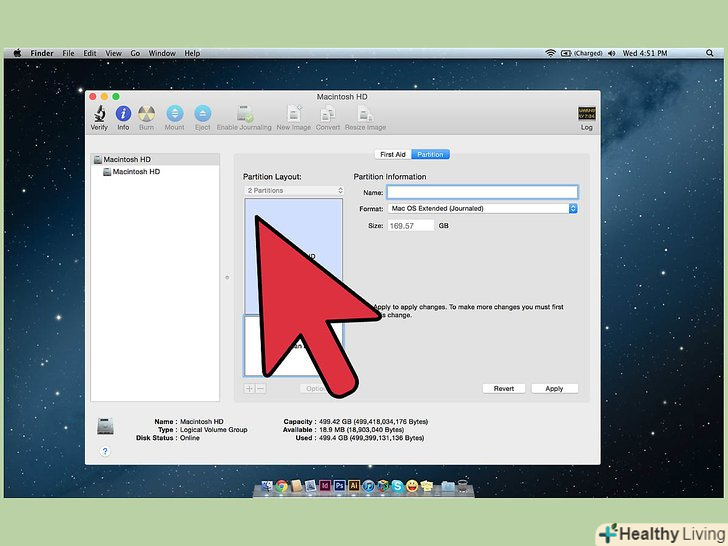Click the volume speaker menu bar icon
This screenshot has width=728, height=546.
(611, 53)
